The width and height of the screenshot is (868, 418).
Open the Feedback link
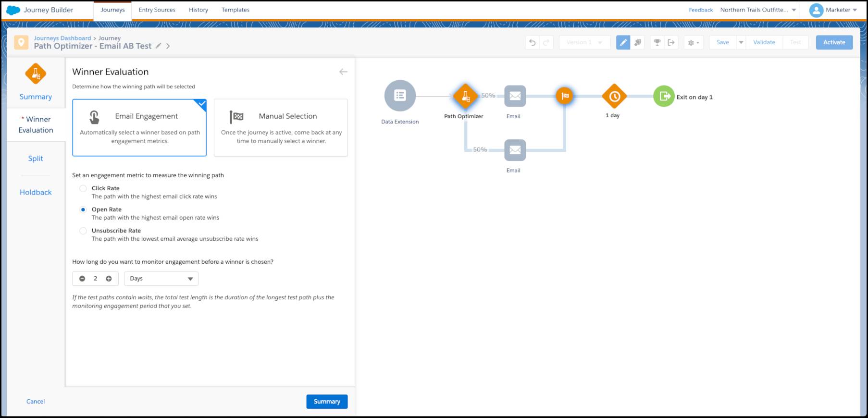(x=701, y=10)
